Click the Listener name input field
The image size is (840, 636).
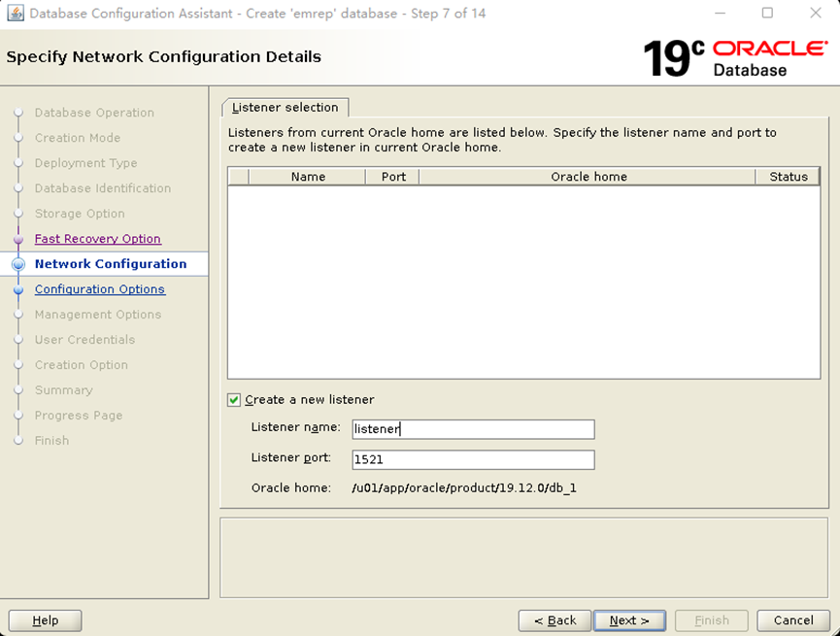point(473,428)
